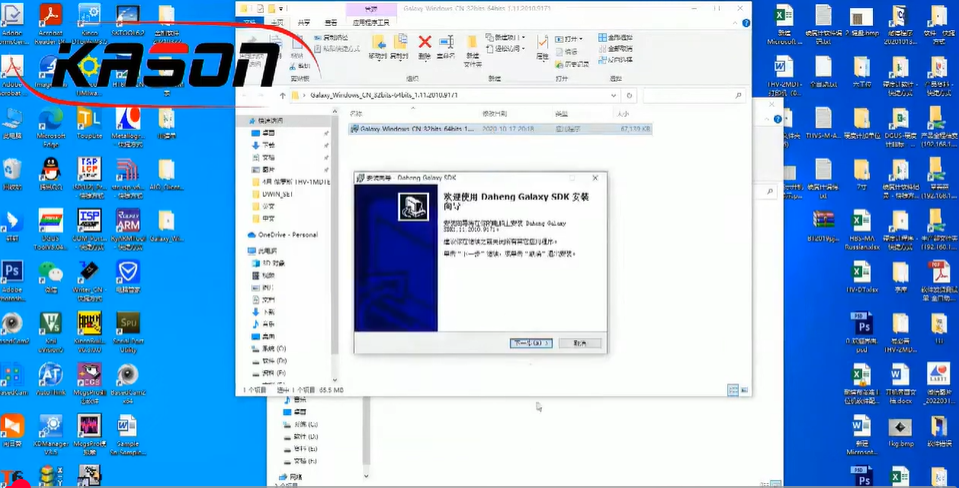Open Photoshop from its desktop shortcut

[12, 272]
